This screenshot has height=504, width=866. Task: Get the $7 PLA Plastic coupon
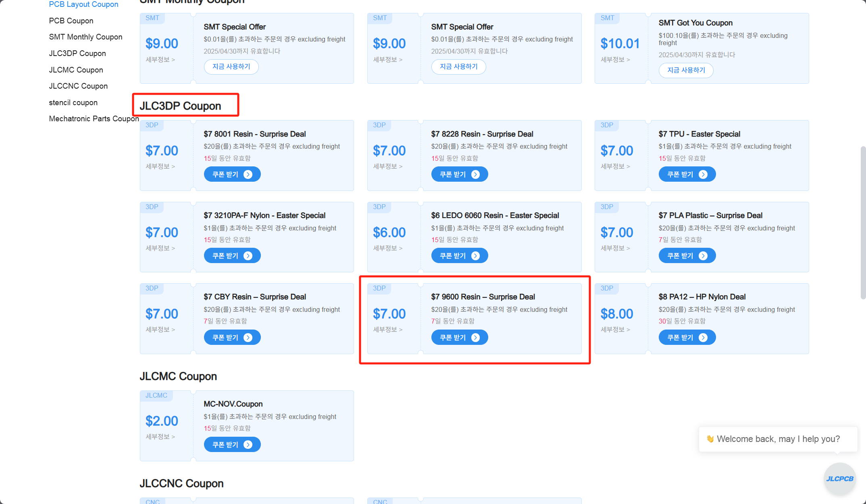point(687,256)
